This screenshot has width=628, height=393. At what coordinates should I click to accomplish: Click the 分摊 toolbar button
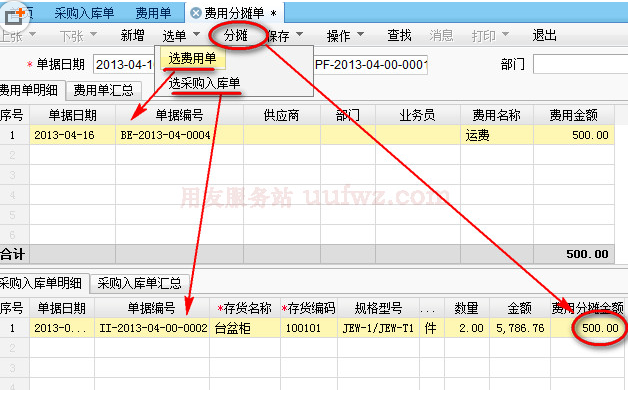[x=236, y=36]
